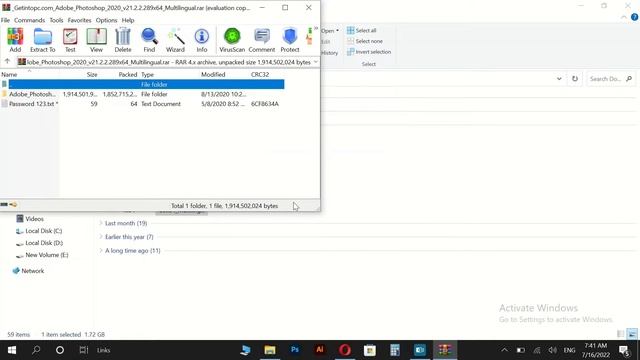Screen dimensions: 640x360
Task: Click History in Explorer ribbon
Action: coord(329,53)
